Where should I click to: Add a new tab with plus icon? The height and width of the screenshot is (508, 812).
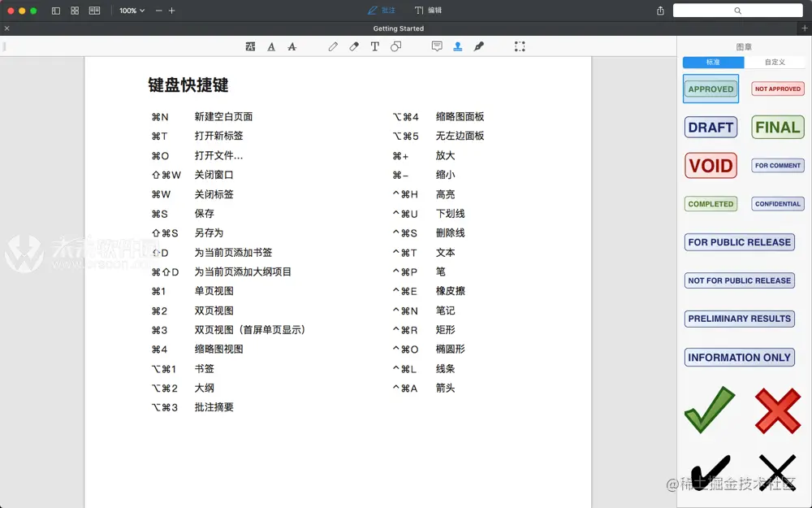pos(805,28)
